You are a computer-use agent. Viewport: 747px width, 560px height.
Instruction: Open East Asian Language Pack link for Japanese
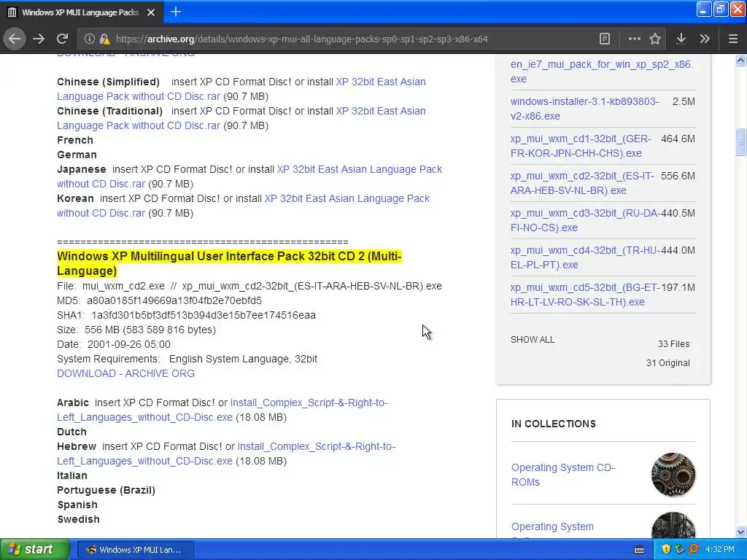[249, 176]
